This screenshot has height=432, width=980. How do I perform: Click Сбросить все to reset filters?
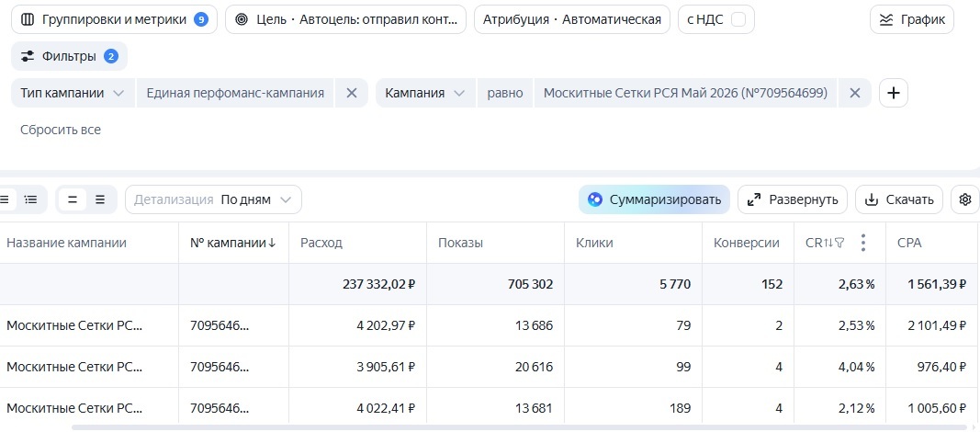[x=61, y=130]
